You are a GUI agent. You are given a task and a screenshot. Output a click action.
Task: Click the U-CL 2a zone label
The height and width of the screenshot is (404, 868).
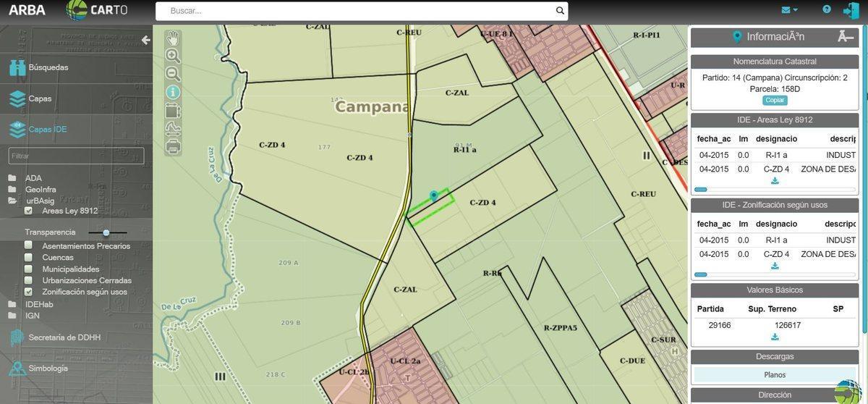point(405,360)
